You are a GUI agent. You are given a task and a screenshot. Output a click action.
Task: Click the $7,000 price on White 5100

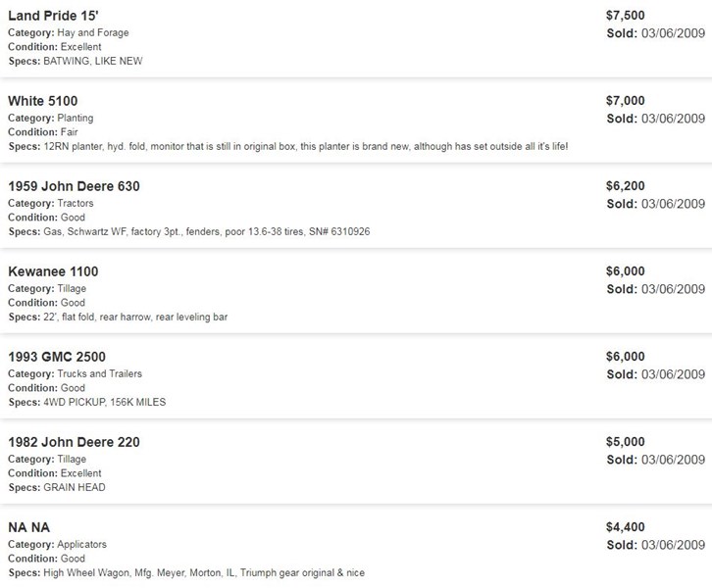click(626, 101)
